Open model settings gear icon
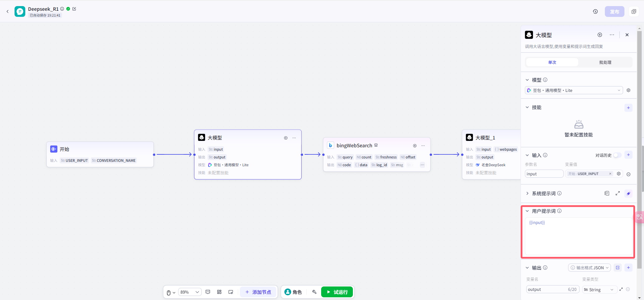 click(628, 90)
